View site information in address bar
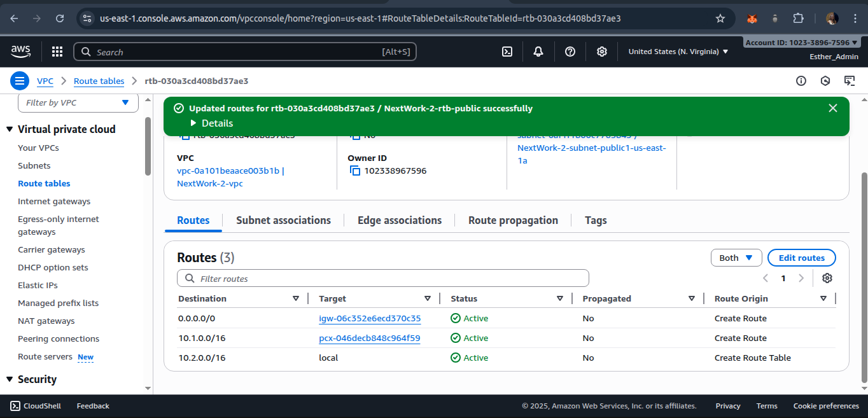868x418 pixels. (x=88, y=18)
